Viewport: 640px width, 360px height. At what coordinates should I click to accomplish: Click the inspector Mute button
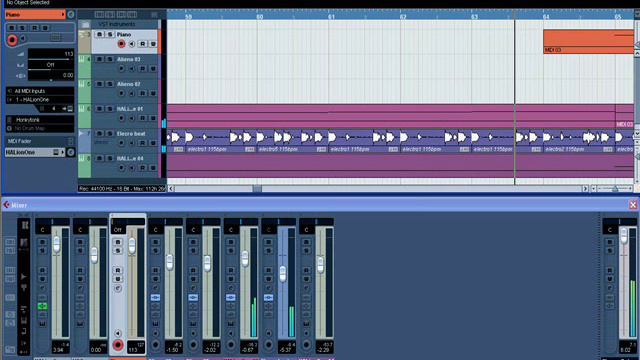[12, 28]
